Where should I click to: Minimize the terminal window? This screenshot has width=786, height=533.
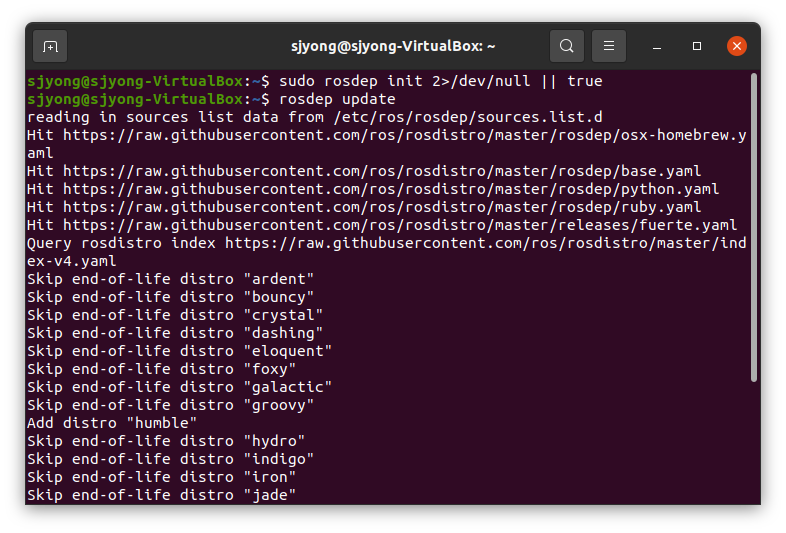(x=657, y=46)
